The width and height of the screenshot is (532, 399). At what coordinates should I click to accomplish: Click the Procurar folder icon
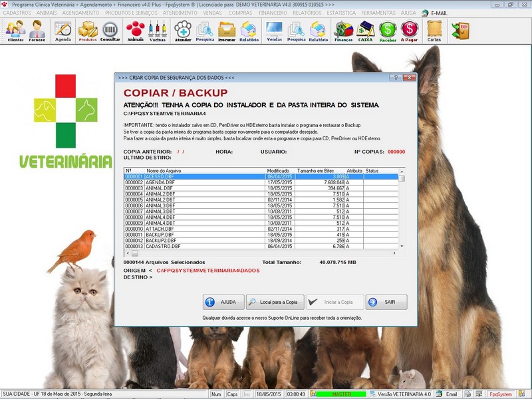pos(227,31)
